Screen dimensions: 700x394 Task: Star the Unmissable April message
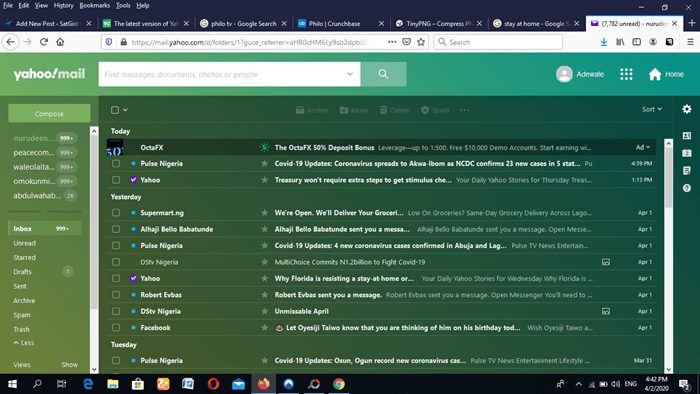(264, 311)
